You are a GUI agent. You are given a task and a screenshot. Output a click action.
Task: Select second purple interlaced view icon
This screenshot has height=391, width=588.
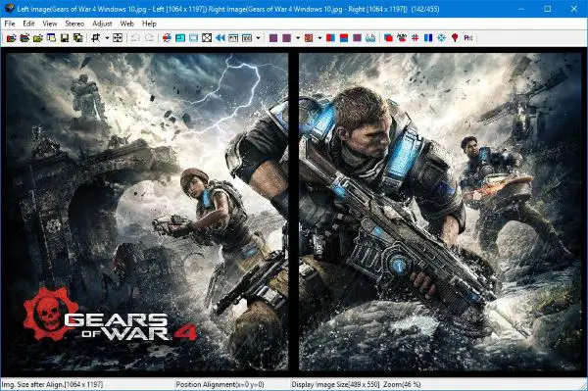[287, 38]
